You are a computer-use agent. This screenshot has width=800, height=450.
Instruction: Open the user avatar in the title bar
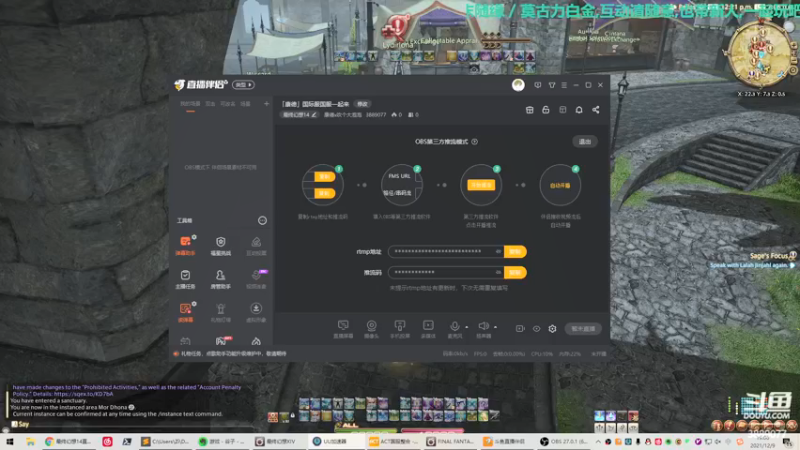click(518, 85)
